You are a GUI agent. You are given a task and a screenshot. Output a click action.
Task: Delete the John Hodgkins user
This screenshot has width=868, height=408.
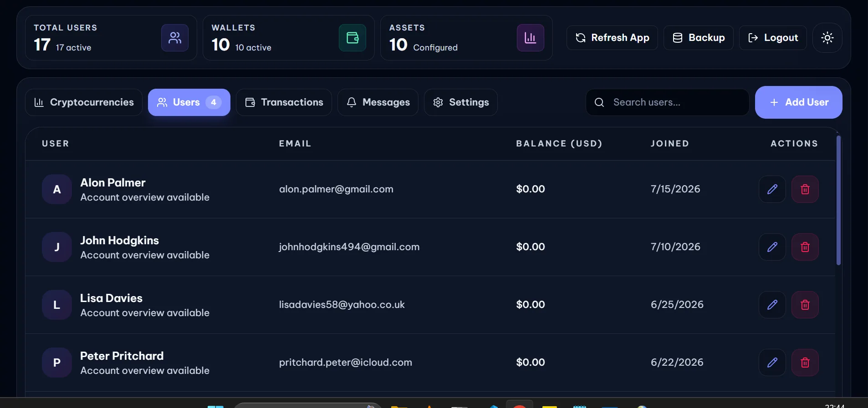805,247
